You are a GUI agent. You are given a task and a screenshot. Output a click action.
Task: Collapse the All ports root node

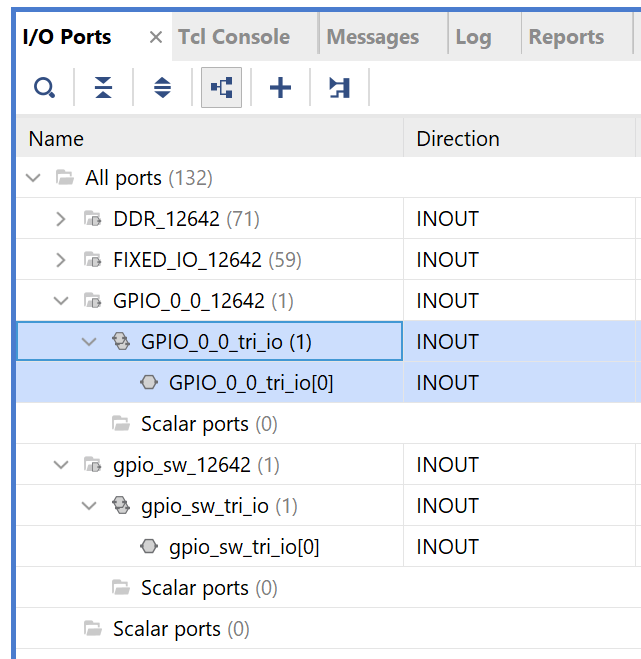click(x=33, y=178)
